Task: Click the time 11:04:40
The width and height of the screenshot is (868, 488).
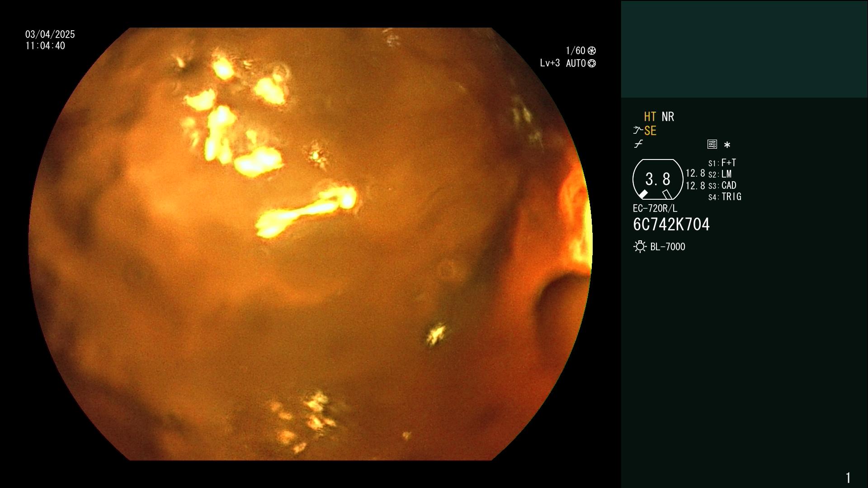Action: 45,46
